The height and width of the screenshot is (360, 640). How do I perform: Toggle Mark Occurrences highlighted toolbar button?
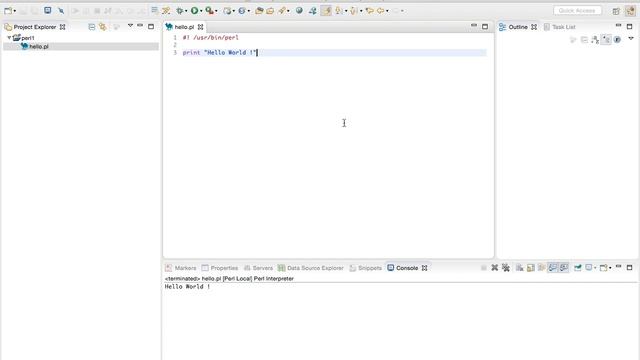[x=326, y=11]
